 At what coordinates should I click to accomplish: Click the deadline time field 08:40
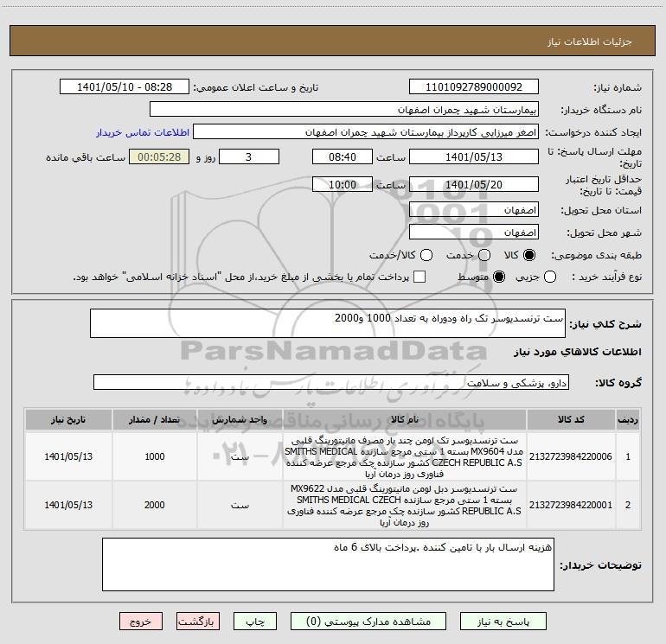pos(343,156)
